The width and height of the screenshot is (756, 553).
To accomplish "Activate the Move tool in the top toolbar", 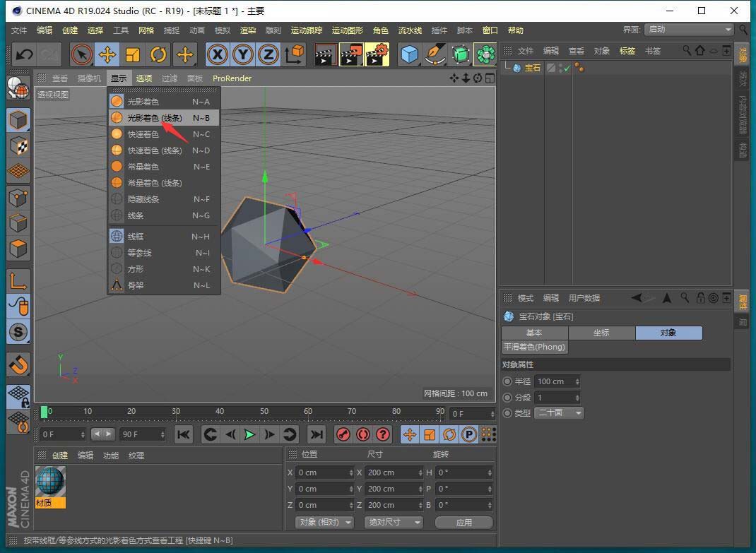I will (107, 54).
